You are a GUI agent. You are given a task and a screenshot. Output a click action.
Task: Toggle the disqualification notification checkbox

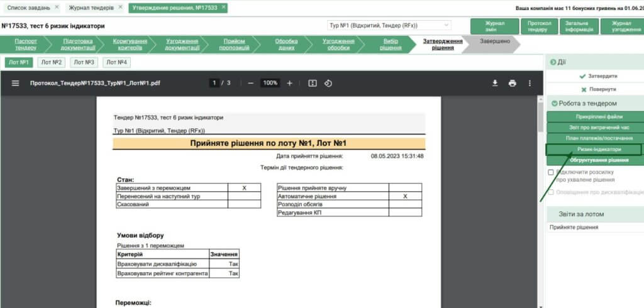click(551, 192)
